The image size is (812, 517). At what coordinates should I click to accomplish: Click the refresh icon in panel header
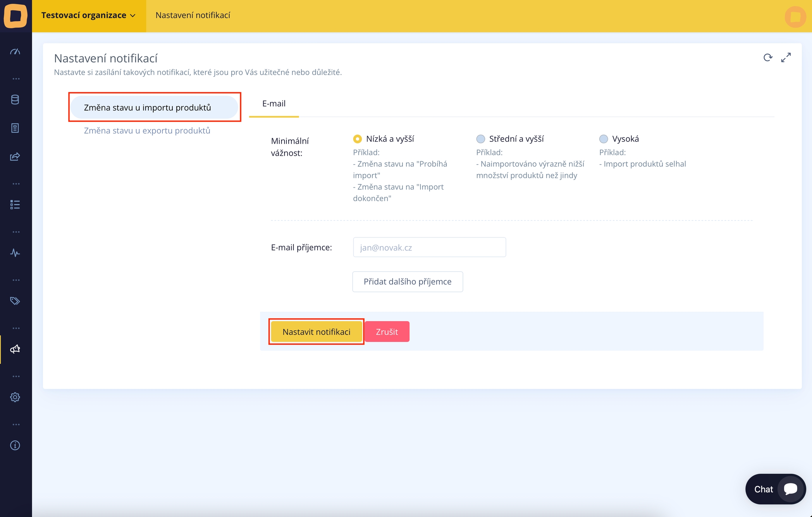(768, 57)
